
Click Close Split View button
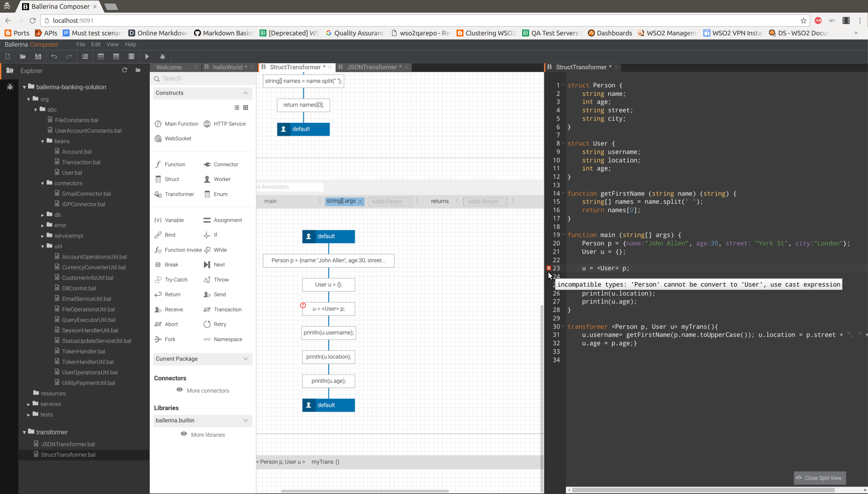819,478
